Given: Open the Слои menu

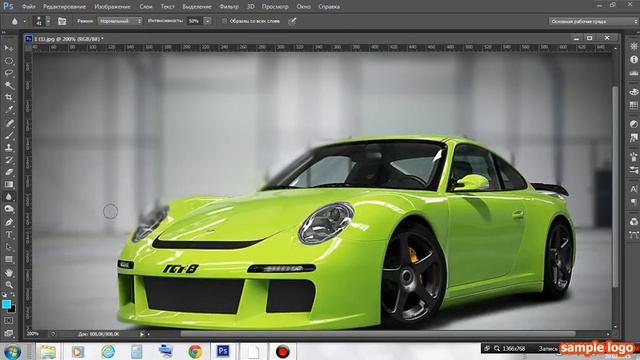Looking at the screenshot, I should (146, 7).
